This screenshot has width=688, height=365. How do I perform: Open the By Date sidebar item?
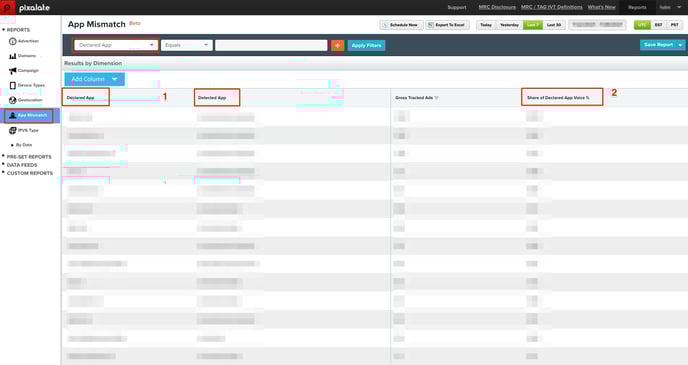pyautogui.click(x=24, y=145)
